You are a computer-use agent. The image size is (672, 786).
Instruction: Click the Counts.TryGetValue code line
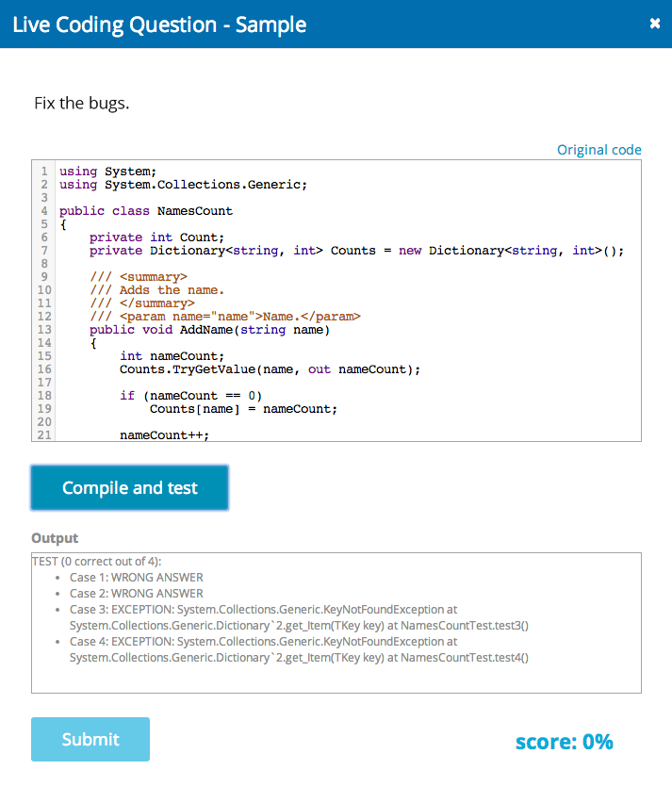pyautogui.click(x=270, y=369)
